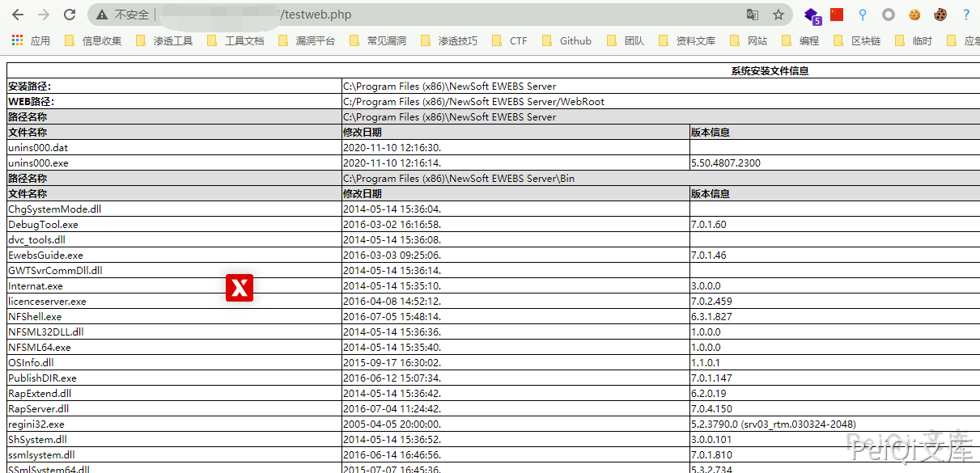Click the licenceserver.exe file name

point(47,302)
